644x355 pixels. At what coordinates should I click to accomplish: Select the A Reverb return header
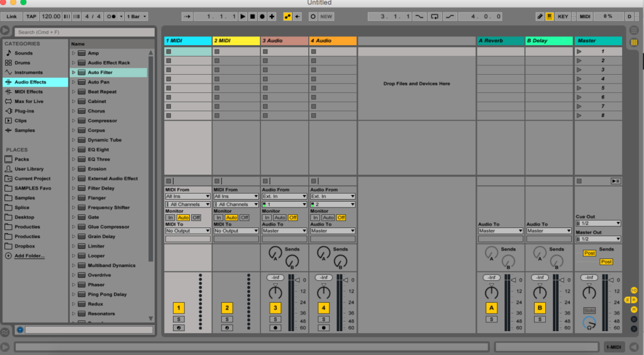[x=500, y=41]
